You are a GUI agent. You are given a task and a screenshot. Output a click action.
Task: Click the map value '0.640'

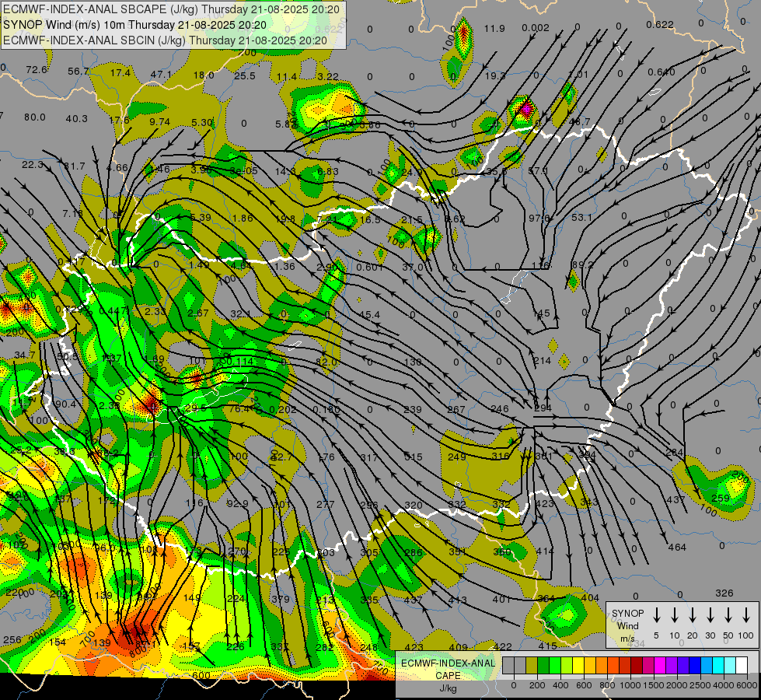(x=662, y=72)
